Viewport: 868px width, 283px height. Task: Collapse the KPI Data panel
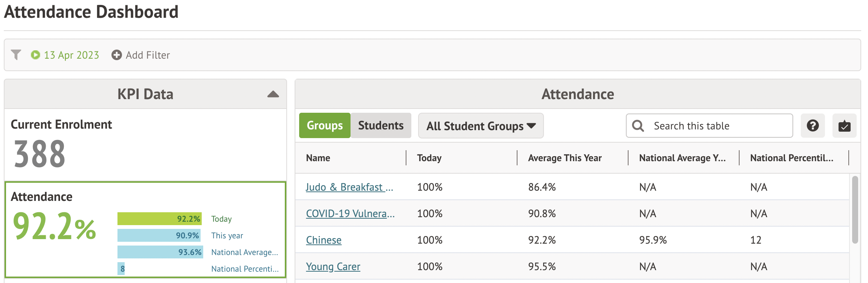(x=272, y=94)
